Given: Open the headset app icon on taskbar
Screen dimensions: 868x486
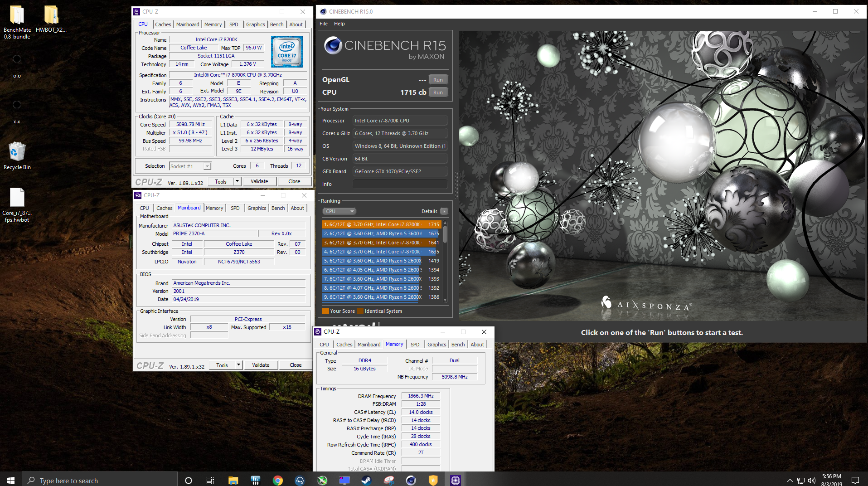Looking at the screenshot, I should click(x=300, y=480).
